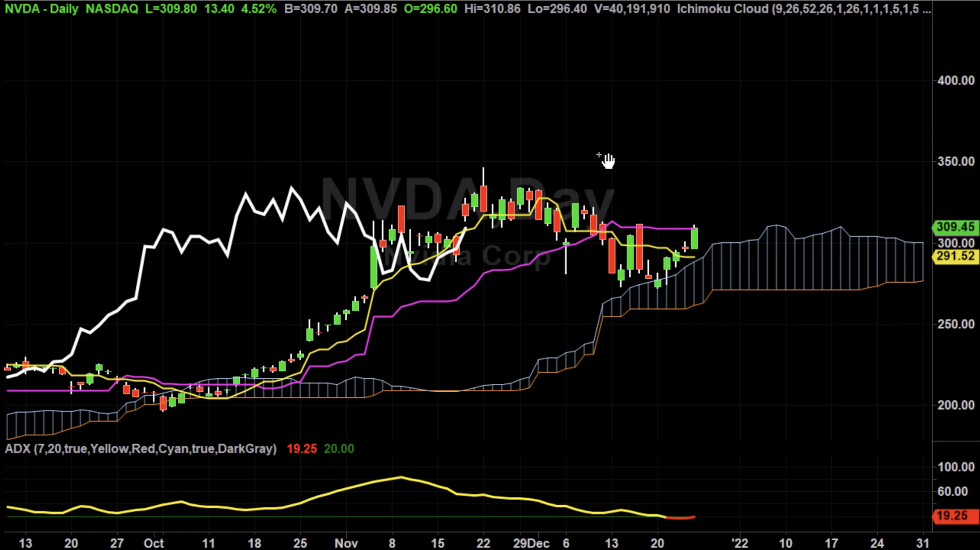Click the NVDA - Daily symbol label
The width and height of the screenshot is (980, 550).
pos(42,9)
